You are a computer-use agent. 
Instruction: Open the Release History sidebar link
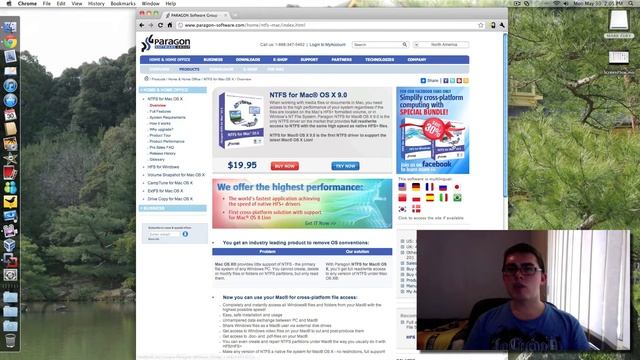(162, 153)
